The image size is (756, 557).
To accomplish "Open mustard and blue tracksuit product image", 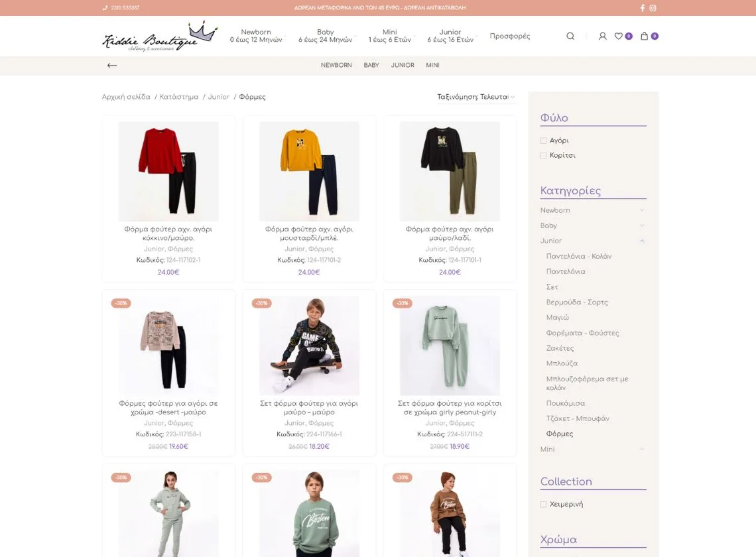I will pos(309,171).
